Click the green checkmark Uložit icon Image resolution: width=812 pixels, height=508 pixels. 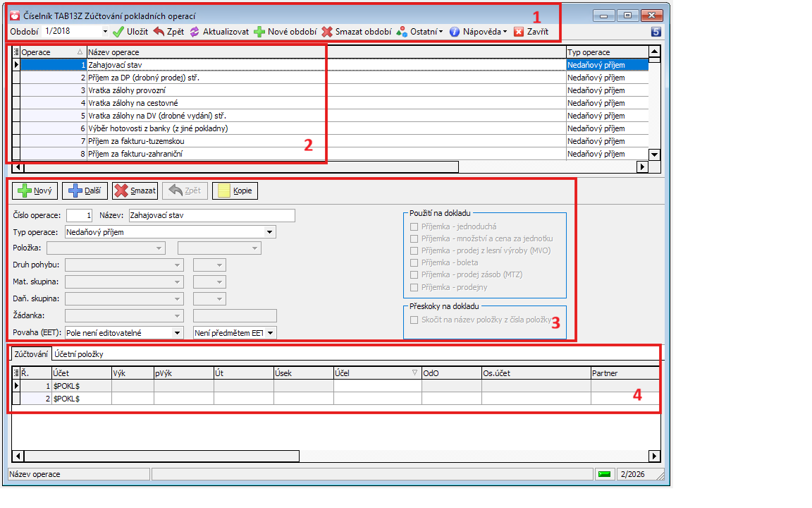[118, 32]
